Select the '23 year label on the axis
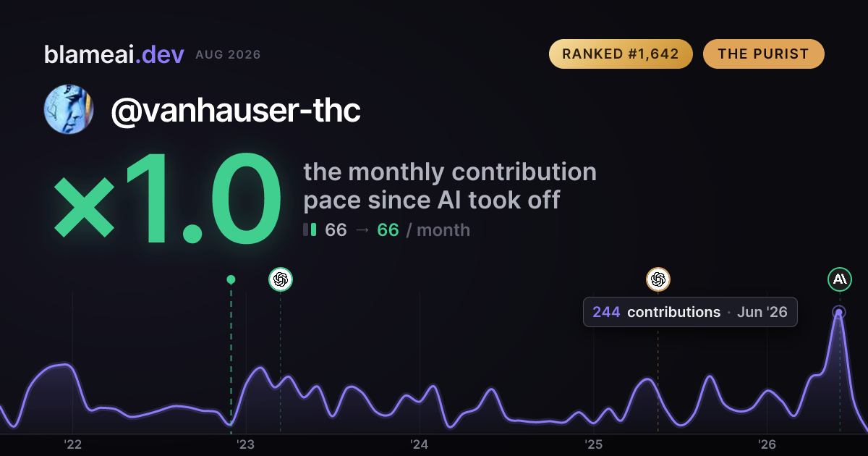The height and width of the screenshot is (456, 868). (x=246, y=444)
